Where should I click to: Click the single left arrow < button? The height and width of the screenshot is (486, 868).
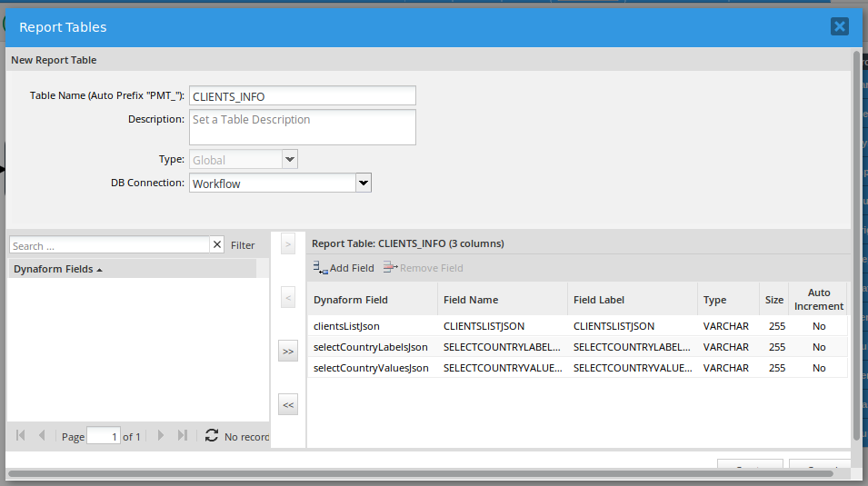click(x=288, y=298)
